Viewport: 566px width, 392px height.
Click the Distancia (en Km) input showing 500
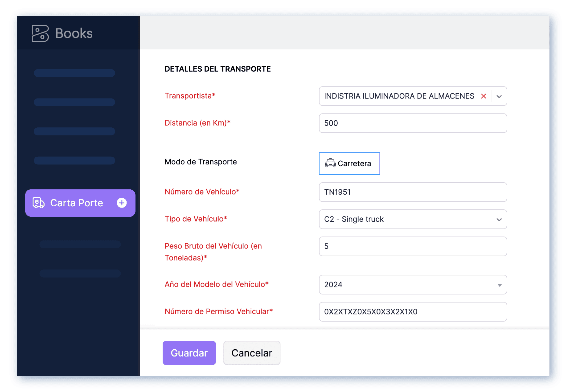[x=413, y=123]
